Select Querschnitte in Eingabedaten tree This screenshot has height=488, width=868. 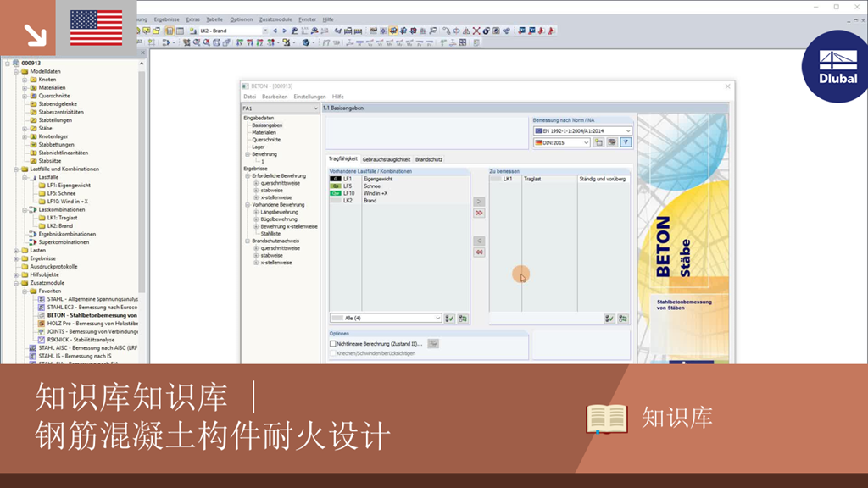click(266, 140)
